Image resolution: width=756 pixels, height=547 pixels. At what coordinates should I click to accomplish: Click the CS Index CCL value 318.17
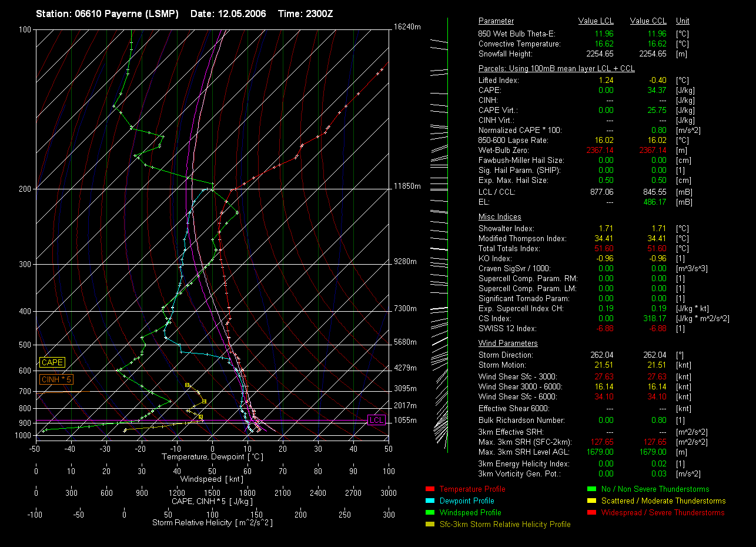(655, 318)
